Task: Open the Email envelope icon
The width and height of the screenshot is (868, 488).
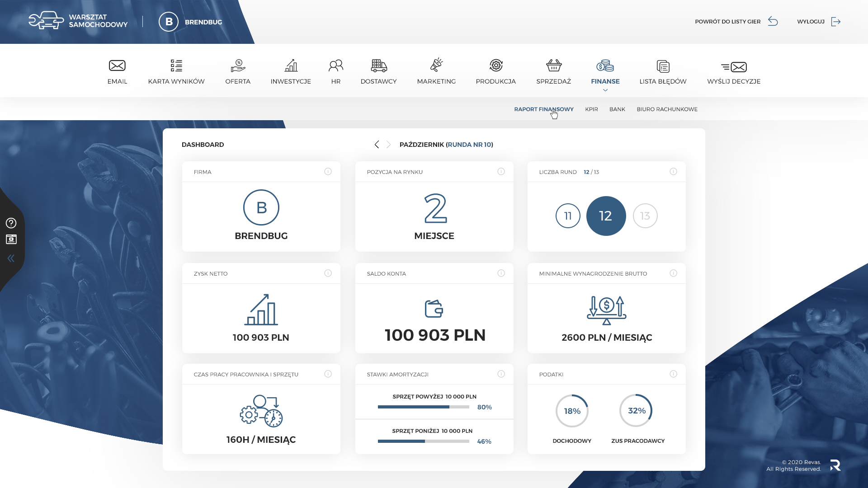Action: (x=117, y=66)
